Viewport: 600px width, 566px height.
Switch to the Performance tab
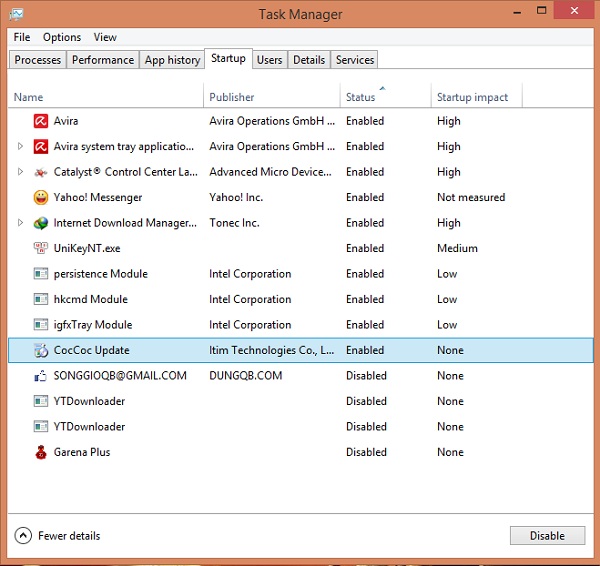(103, 60)
